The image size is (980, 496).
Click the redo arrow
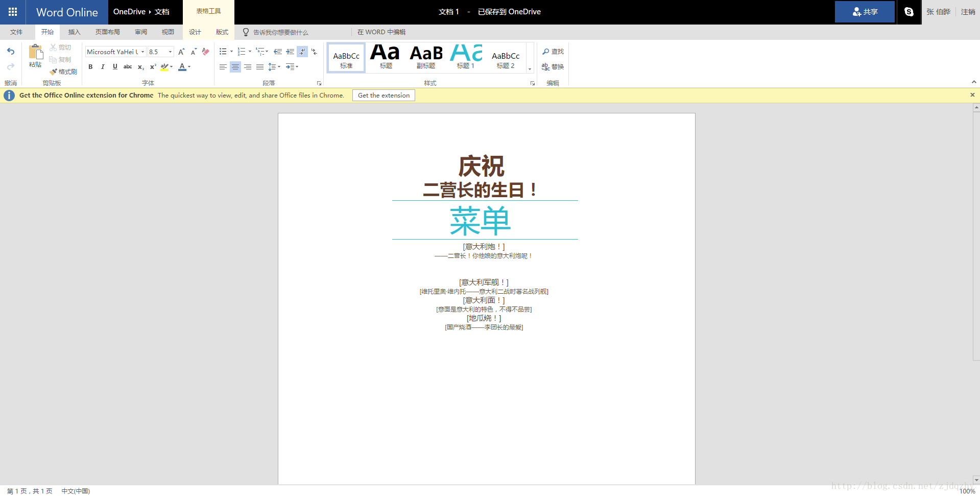[11, 67]
